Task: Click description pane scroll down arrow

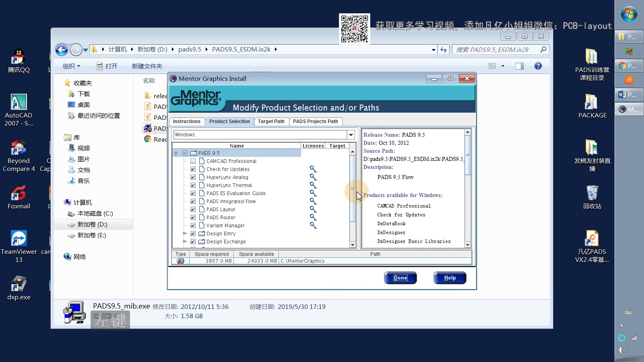Action: point(468,245)
